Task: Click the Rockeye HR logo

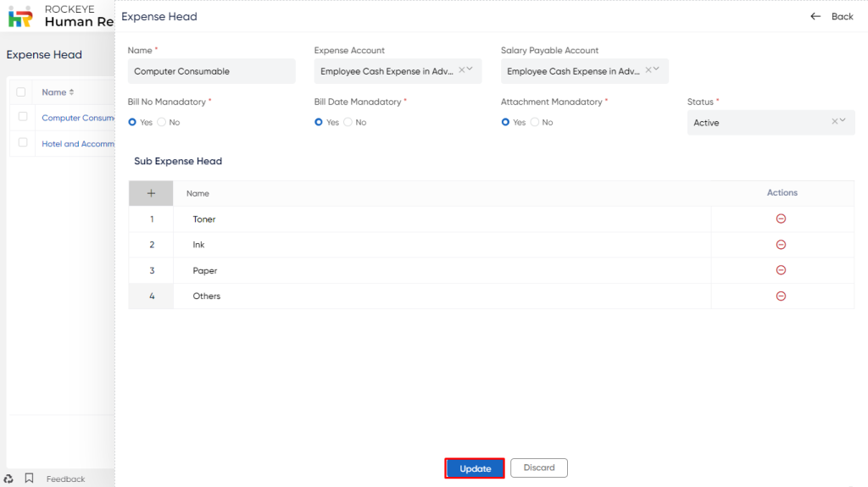Action: tap(20, 17)
